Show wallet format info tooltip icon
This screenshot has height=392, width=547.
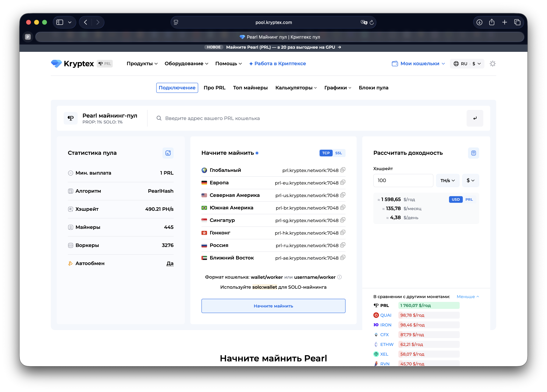pyautogui.click(x=339, y=277)
